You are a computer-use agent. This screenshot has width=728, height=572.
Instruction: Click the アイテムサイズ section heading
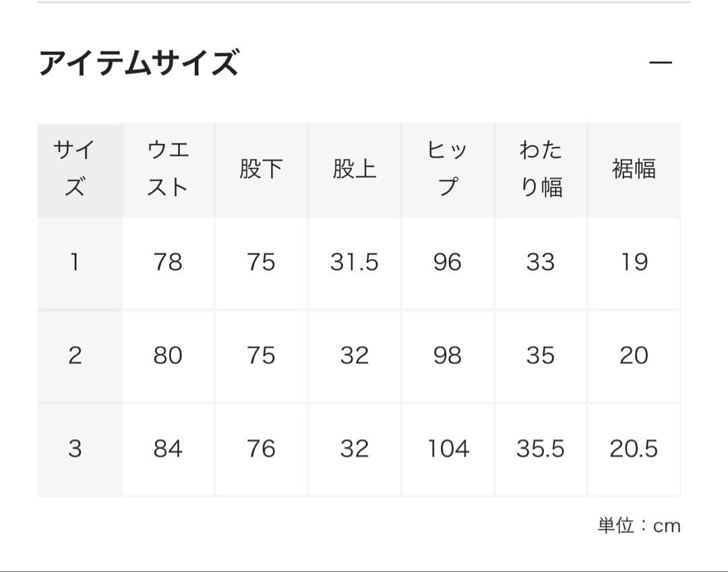(x=139, y=63)
